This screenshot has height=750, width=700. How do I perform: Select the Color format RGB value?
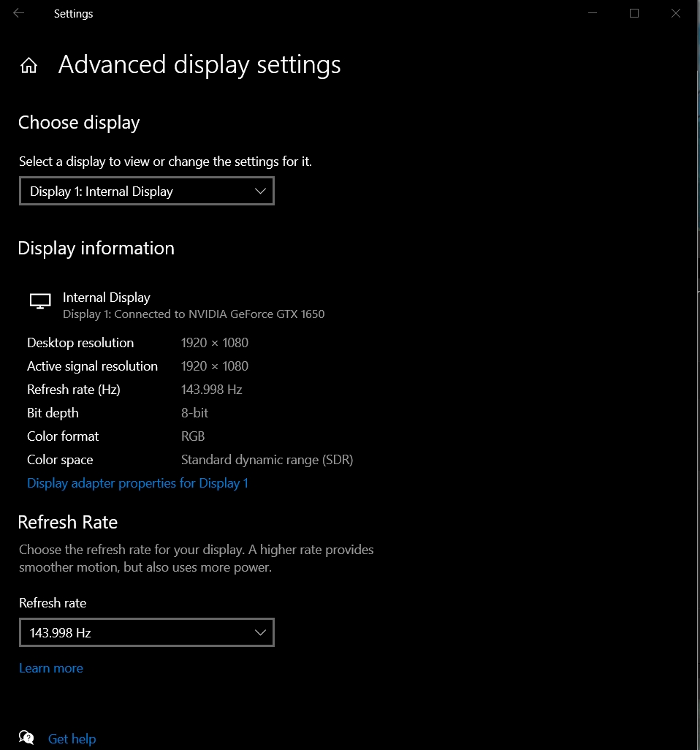point(192,436)
